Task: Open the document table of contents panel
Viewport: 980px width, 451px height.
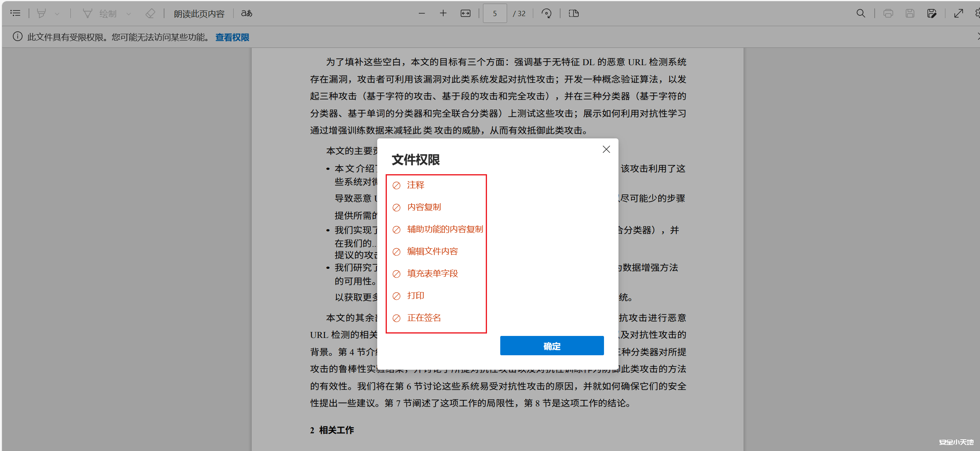Action: (x=15, y=13)
